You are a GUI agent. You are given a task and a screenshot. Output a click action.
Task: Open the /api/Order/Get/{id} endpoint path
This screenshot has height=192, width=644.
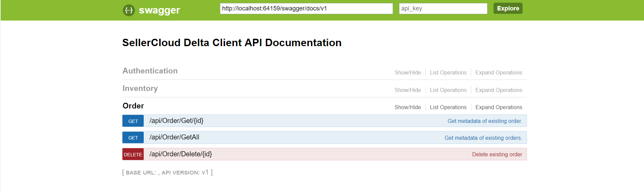[x=176, y=121]
